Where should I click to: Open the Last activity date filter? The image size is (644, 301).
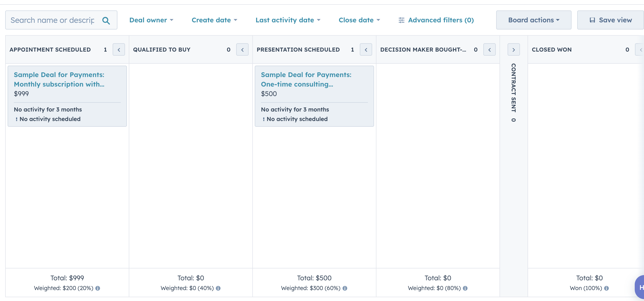pos(288,19)
